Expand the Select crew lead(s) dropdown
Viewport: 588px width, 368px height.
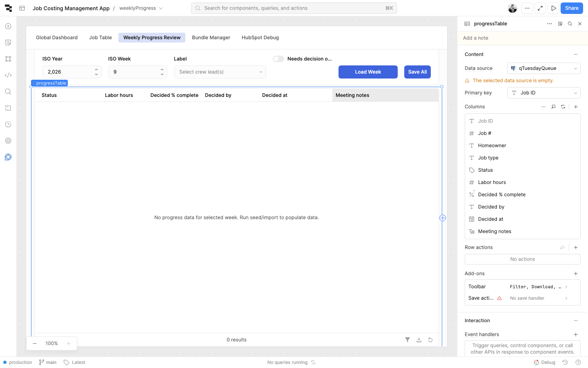220,72
